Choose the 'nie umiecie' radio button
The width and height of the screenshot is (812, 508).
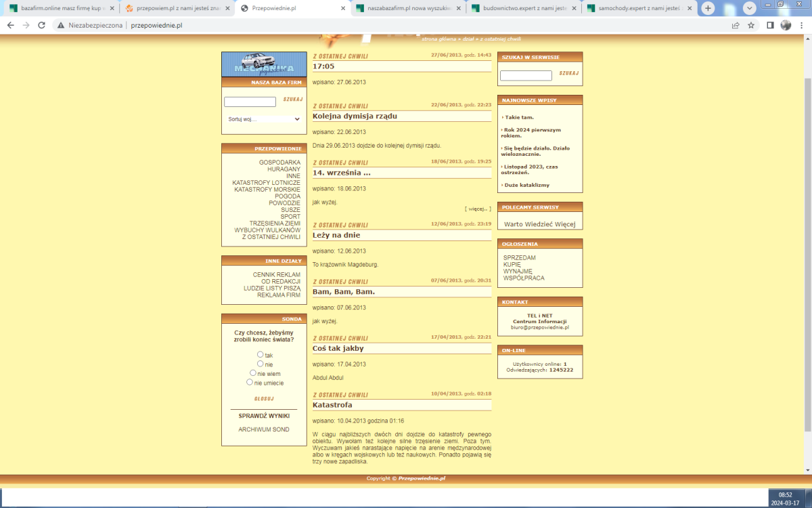click(250, 382)
